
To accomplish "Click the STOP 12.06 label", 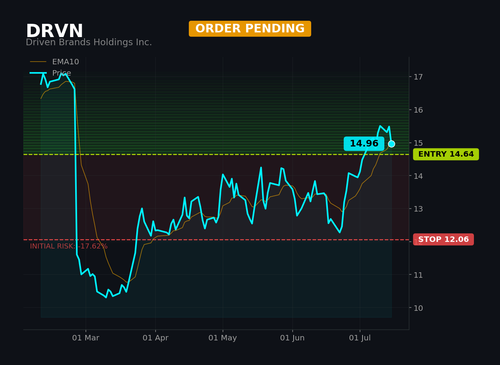I will pos(443,239).
